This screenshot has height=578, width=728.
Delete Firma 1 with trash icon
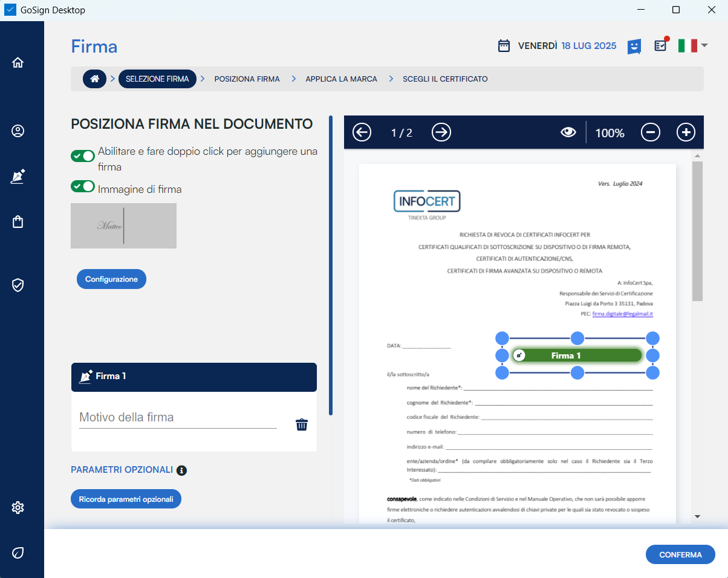[302, 424]
